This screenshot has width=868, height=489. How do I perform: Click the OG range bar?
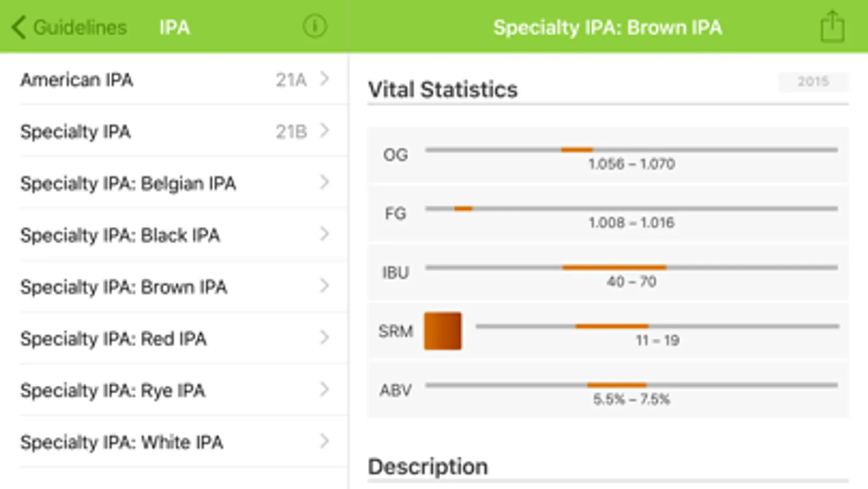[631, 150]
